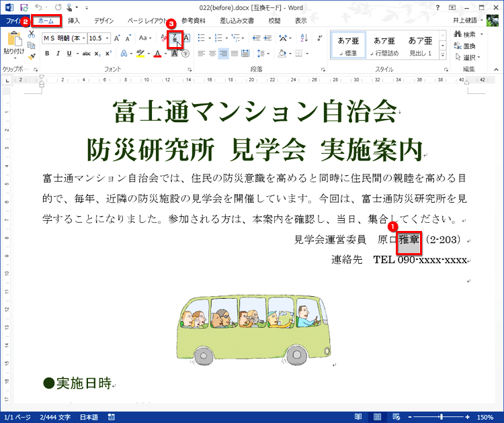Screen dimensions: 504x423
Task: Clear all formatting eraser icon
Action: pos(163,38)
